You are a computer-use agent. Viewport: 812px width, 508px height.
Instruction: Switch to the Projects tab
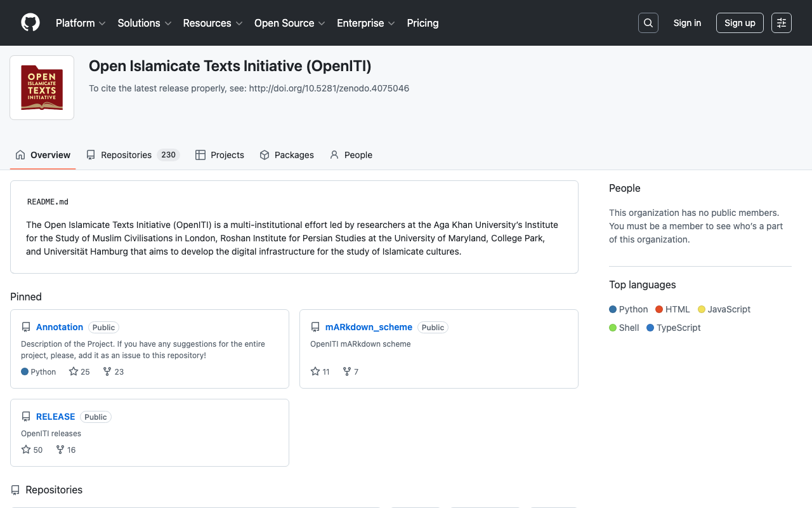click(219, 154)
